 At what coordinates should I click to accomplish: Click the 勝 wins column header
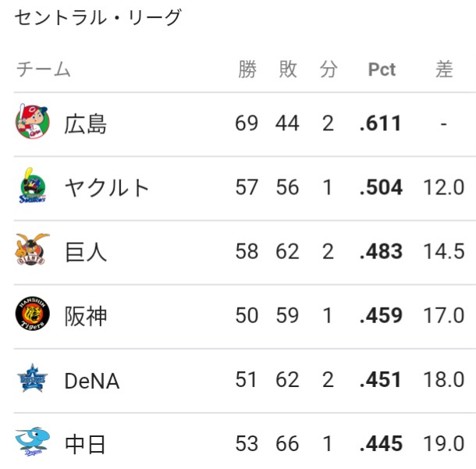(247, 69)
